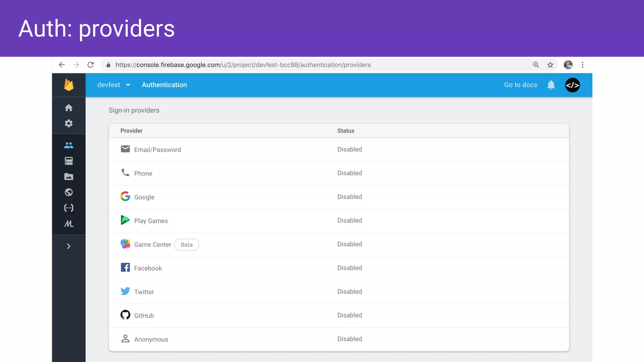
Task: Select the Facebook provider label
Action: pyautogui.click(x=148, y=268)
